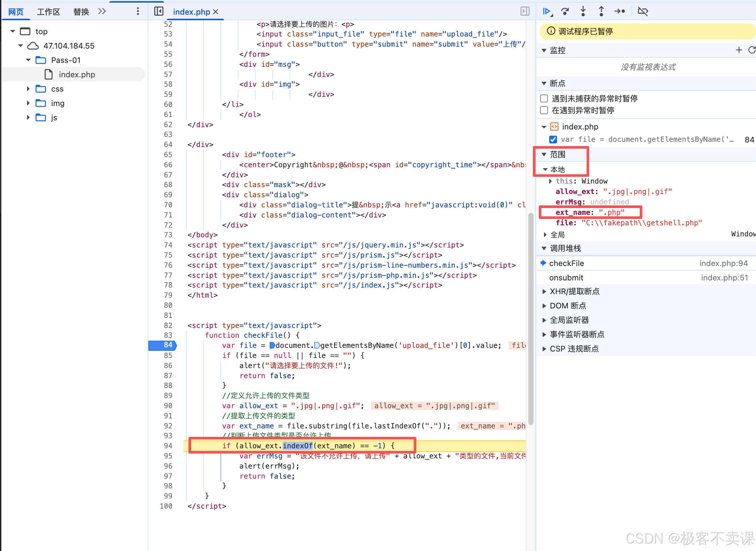This screenshot has height=551, width=756.
Task: Expand the img folder
Action: (x=28, y=103)
